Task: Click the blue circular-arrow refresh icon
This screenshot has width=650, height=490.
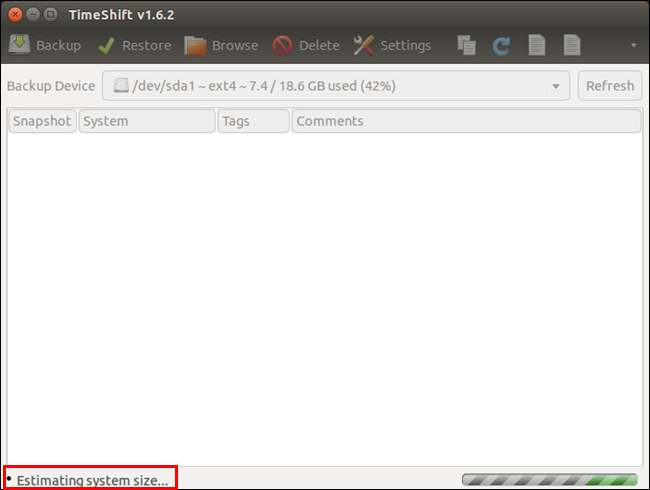Action: (x=501, y=46)
